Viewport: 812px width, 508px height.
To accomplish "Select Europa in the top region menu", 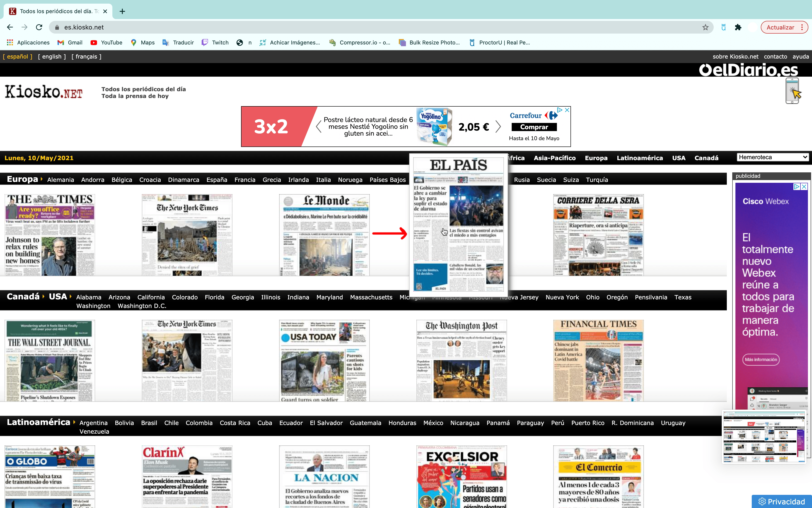I will click(x=596, y=158).
